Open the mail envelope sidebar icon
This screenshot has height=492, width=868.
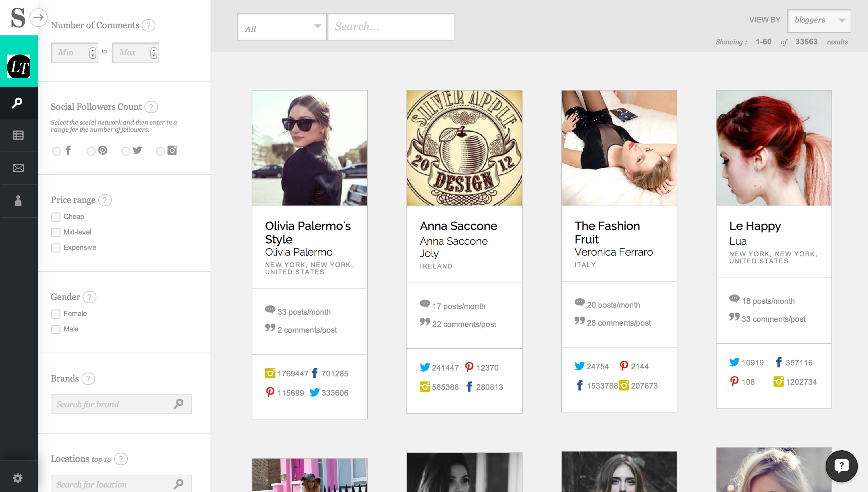(x=18, y=168)
